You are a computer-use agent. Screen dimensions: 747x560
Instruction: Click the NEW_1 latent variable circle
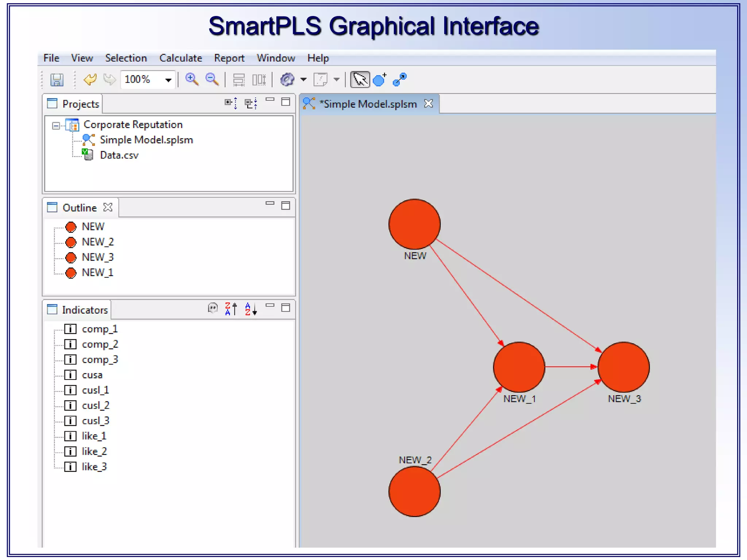click(519, 367)
